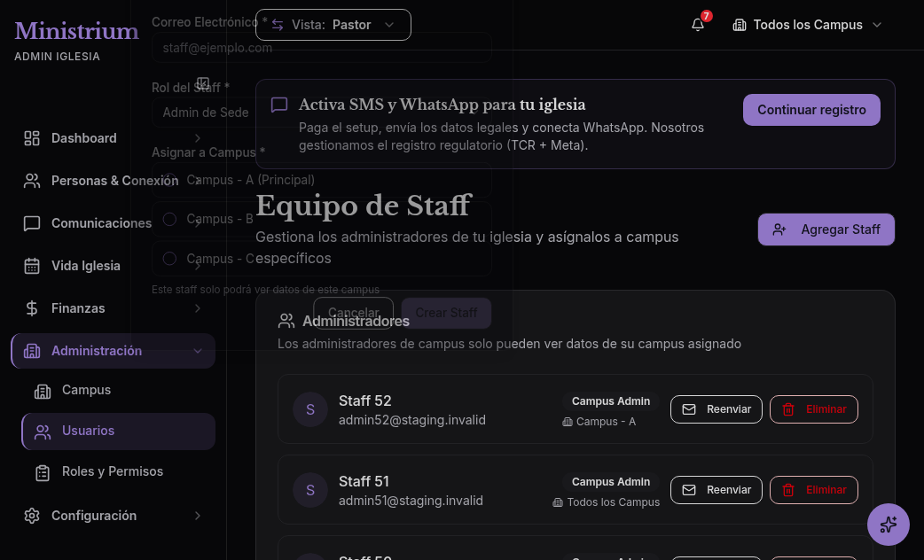Click admin51@staging.invalid email text
This screenshot has width=924, height=560.
pos(411,502)
